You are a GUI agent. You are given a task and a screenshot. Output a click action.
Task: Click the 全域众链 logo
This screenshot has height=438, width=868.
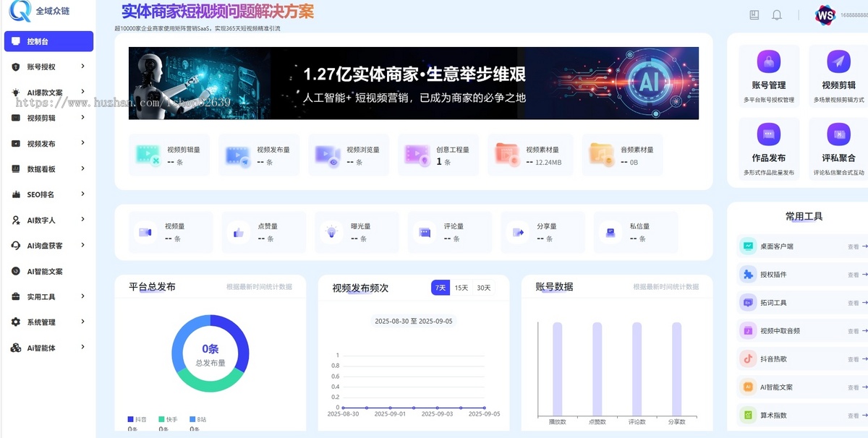(x=38, y=12)
